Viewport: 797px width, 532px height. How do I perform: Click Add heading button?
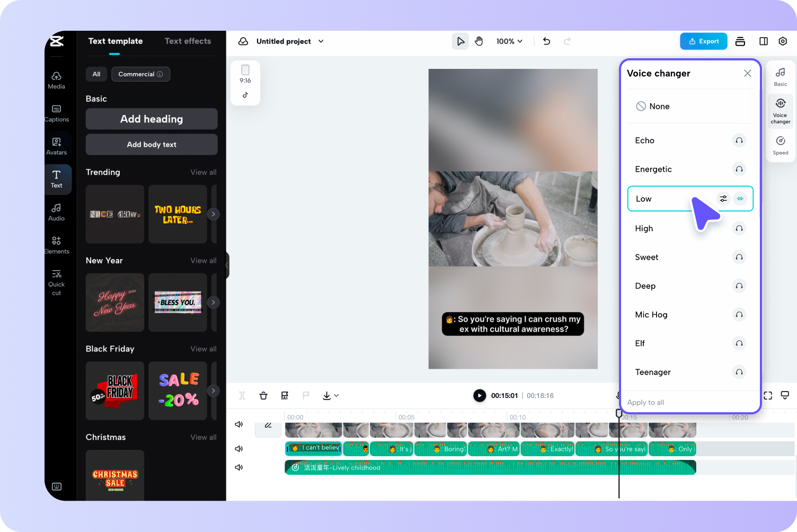point(152,119)
